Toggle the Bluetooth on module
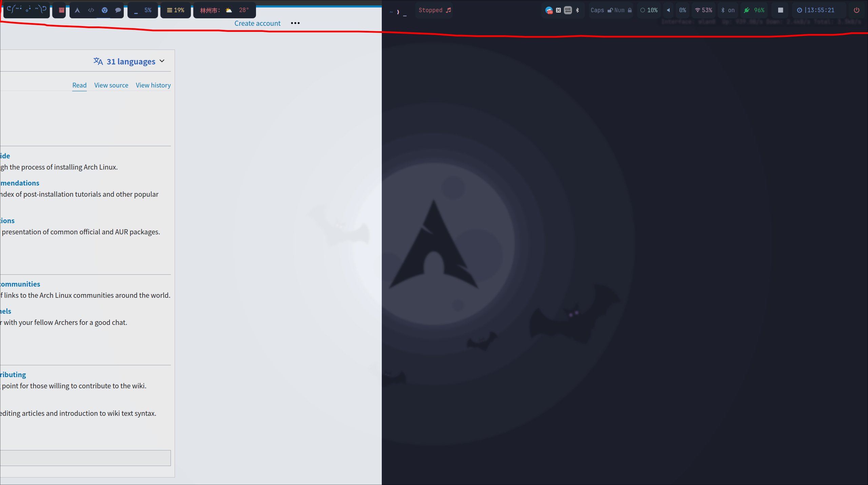Viewport: 868px width, 485px height. tap(728, 10)
